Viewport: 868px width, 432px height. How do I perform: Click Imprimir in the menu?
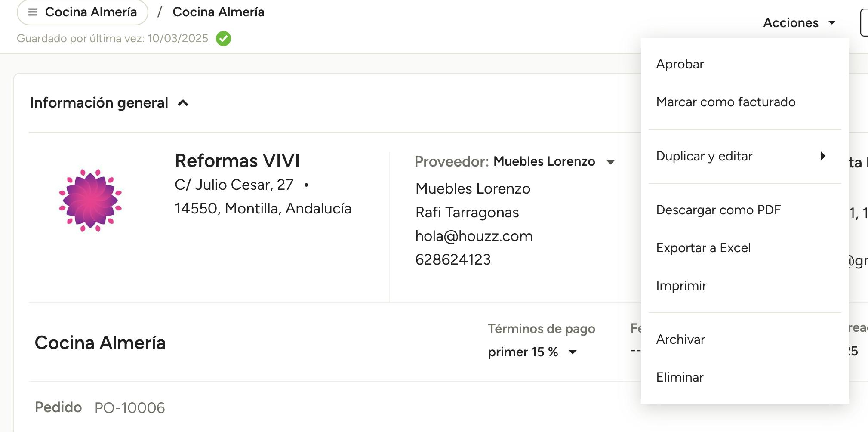[x=681, y=286]
